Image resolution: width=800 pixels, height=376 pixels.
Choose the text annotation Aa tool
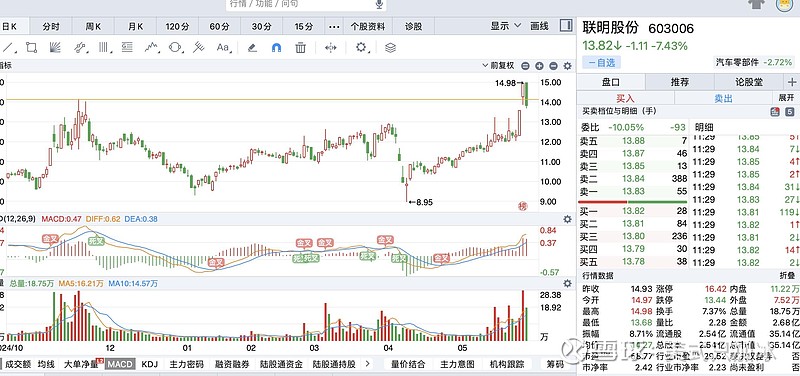click(x=223, y=48)
